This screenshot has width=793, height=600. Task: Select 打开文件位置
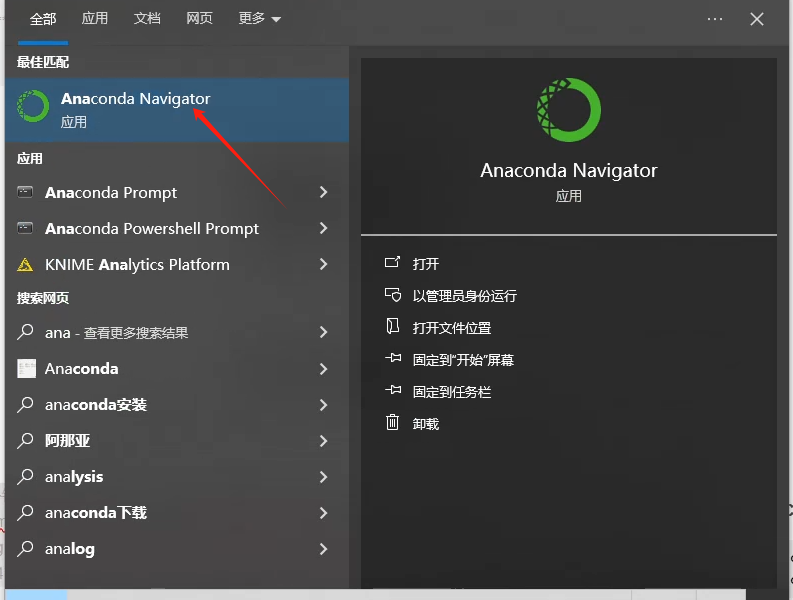coord(452,328)
